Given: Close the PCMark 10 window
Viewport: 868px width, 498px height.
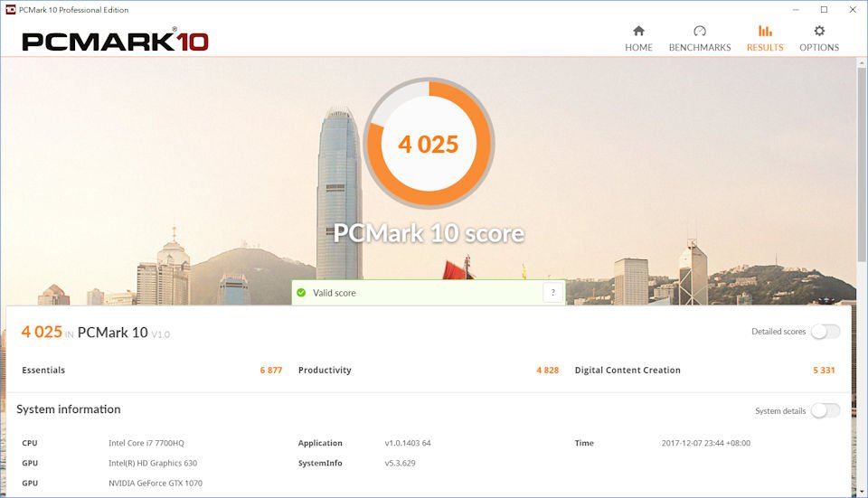Looking at the screenshot, I should click(853, 9).
